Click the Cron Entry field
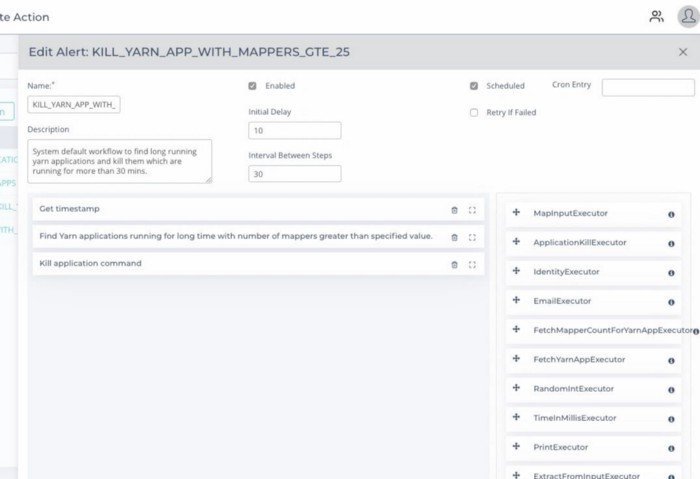The width and height of the screenshot is (700, 479). pos(648,87)
